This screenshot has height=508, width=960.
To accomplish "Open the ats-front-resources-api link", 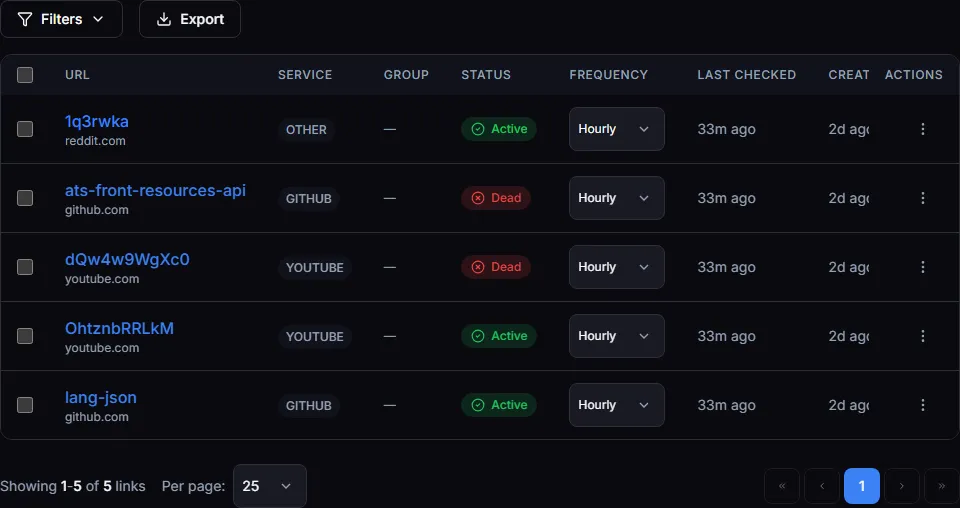I will click(155, 190).
